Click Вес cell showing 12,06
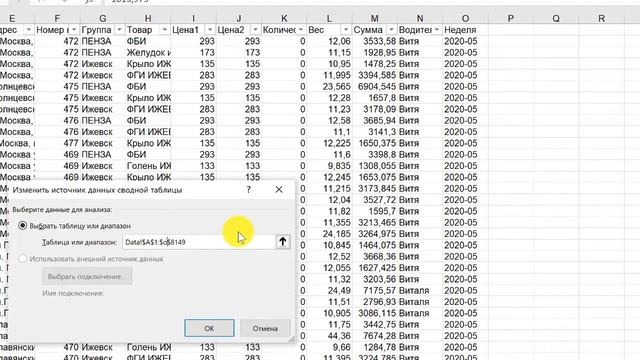Viewport: 640px width, 360px height. pos(329,41)
